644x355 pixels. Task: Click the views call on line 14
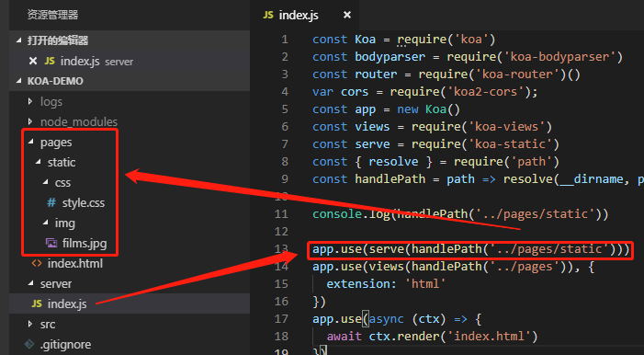pyautogui.click(x=386, y=267)
